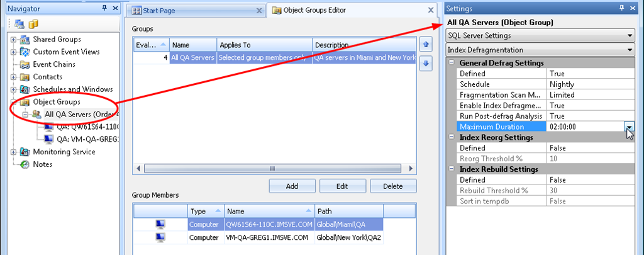Click the Groups horizontal scrollbar thumb
Image resolution: width=644 pixels, height=255 pixels.
tap(272, 169)
